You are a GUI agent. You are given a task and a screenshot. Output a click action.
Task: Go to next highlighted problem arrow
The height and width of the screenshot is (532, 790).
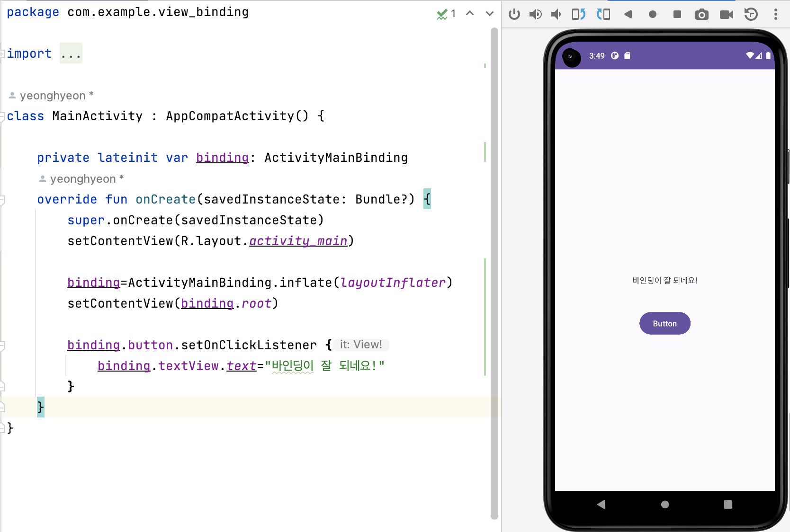coord(490,13)
